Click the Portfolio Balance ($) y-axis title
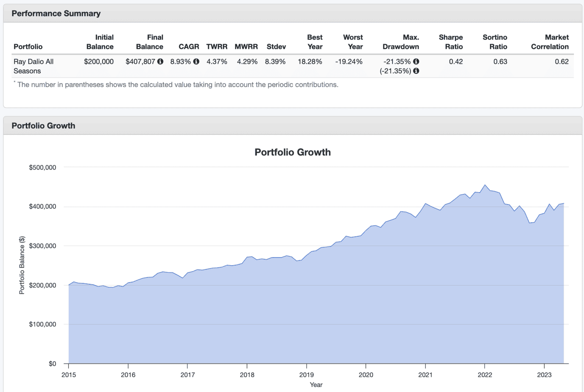 [x=22, y=265]
